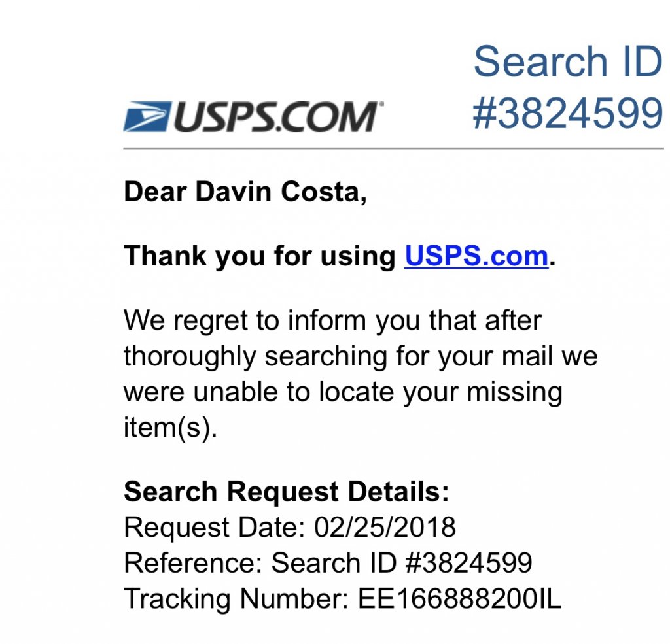Click the Search Request Details heading

[287, 492]
